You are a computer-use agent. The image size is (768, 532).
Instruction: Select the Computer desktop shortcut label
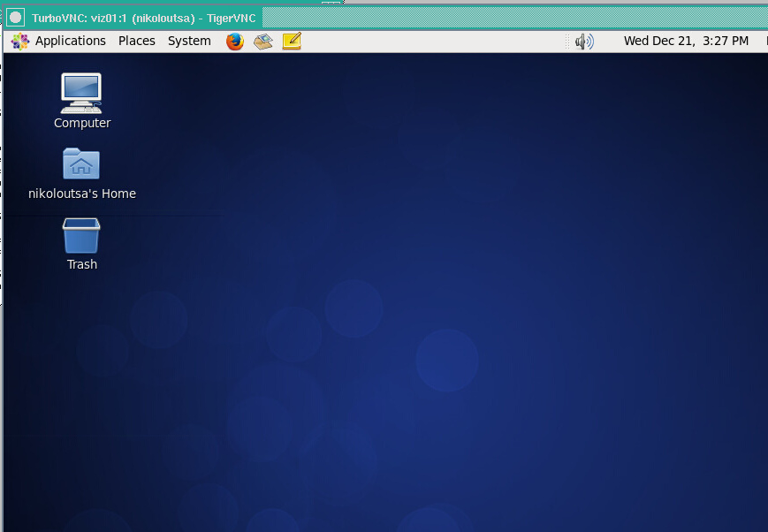click(x=81, y=123)
